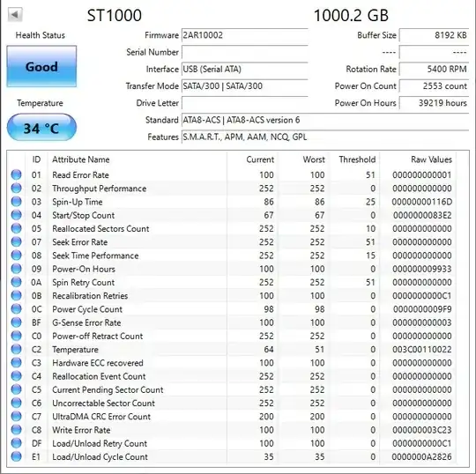Select the ST1000 drive model title
This screenshot has width=476, height=474.
114,15
